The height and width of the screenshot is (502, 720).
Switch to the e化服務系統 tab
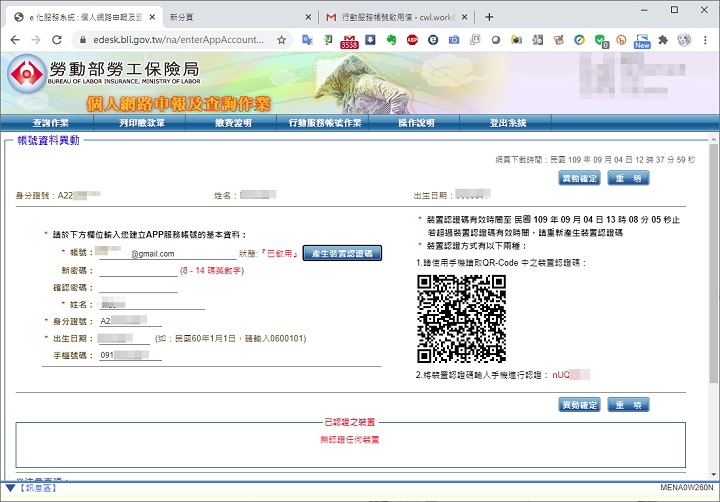pyautogui.click(x=85, y=17)
